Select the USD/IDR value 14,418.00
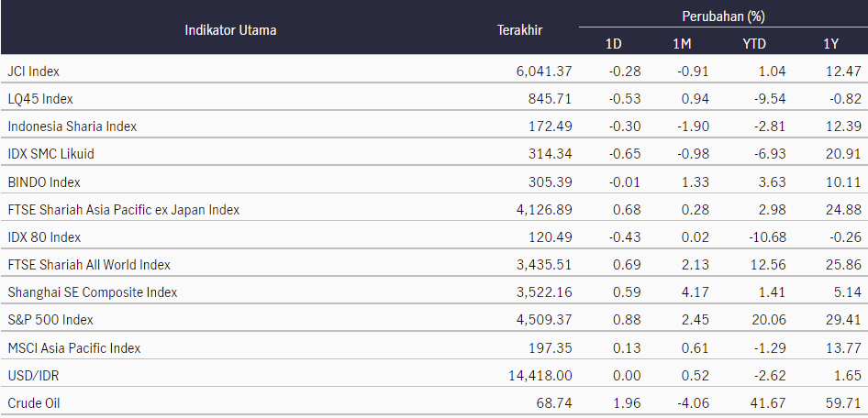The width and height of the screenshot is (868, 418). tap(540, 376)
